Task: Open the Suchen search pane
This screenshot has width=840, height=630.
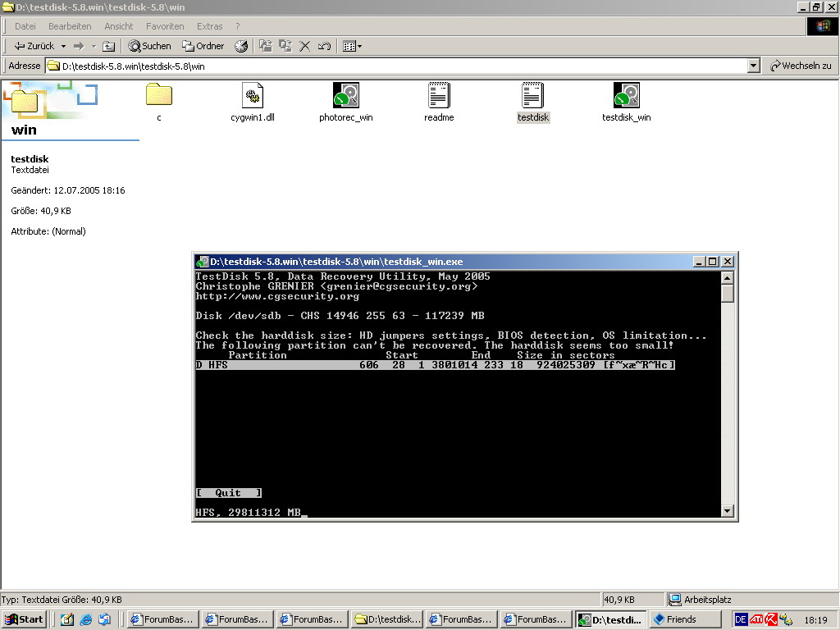Action: point(149,46)
